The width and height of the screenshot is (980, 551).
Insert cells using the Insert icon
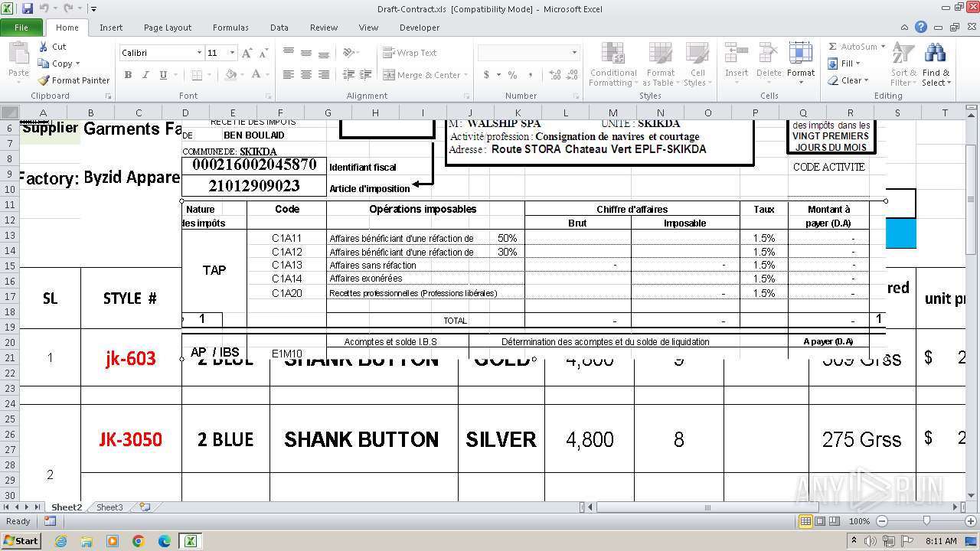(737, 54)
